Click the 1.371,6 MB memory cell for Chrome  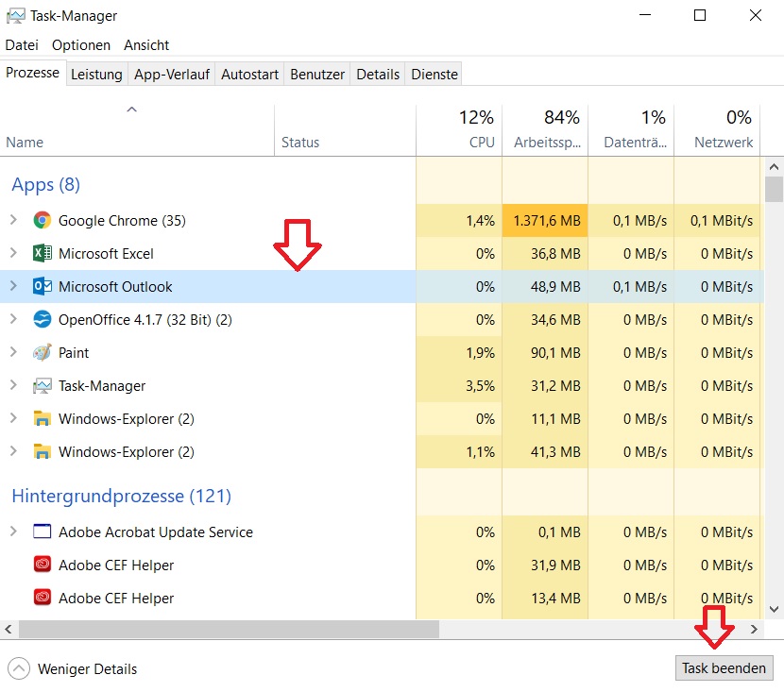tap(545, 220)
